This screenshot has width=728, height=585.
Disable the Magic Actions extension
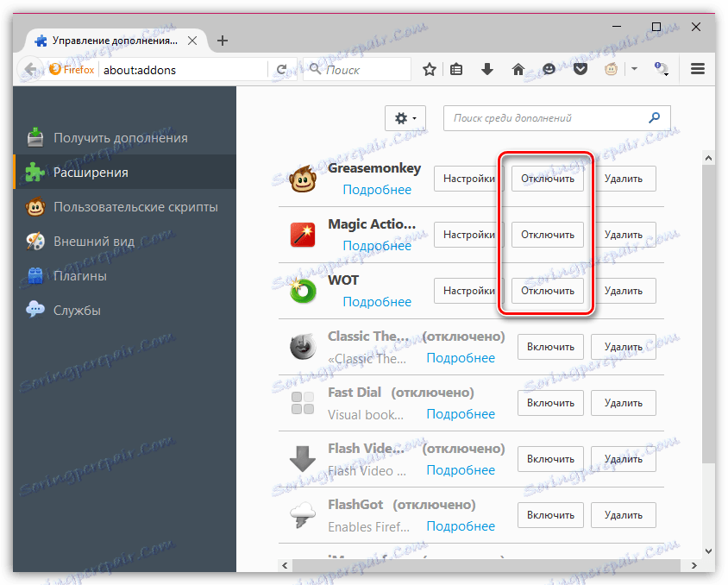tap(548, 235)
